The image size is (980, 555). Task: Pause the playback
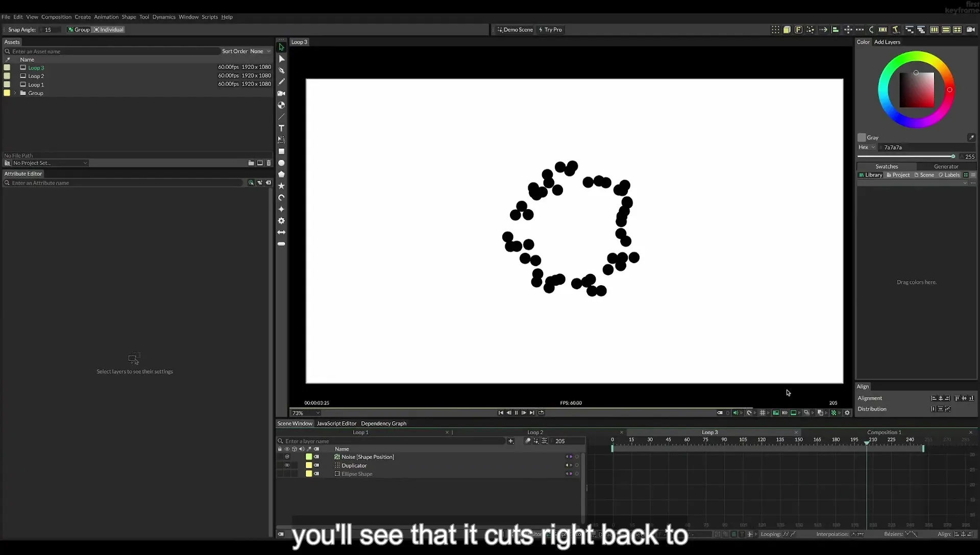click(516, 413)
